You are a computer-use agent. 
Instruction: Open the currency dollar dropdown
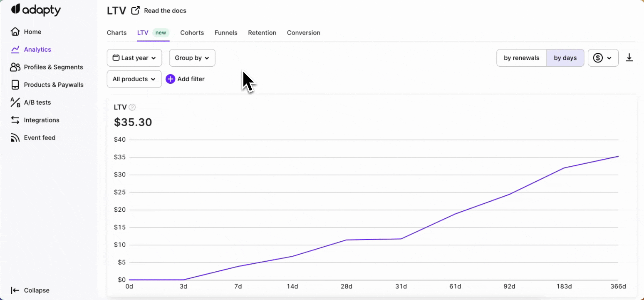(x=603, y=58)
